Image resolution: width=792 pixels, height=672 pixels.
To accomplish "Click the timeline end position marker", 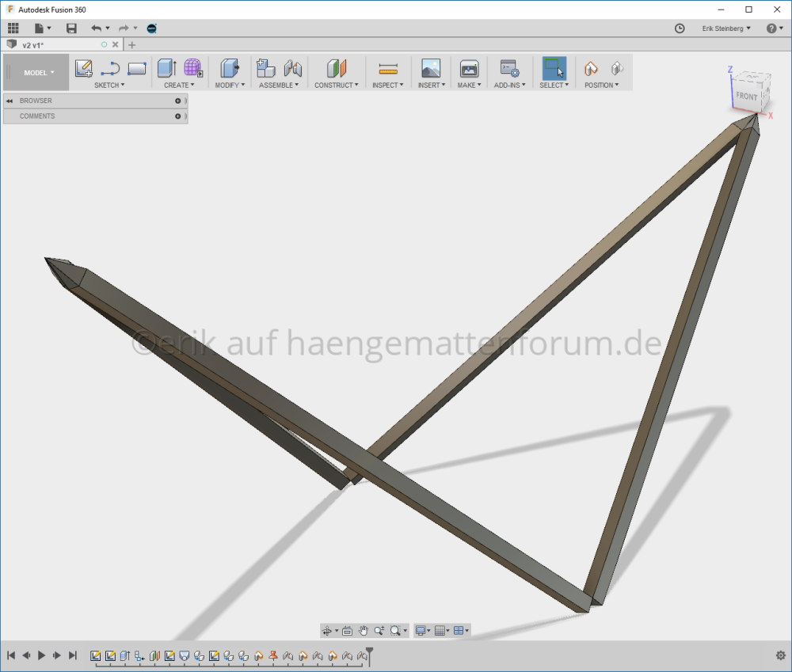I will (369, 654).
